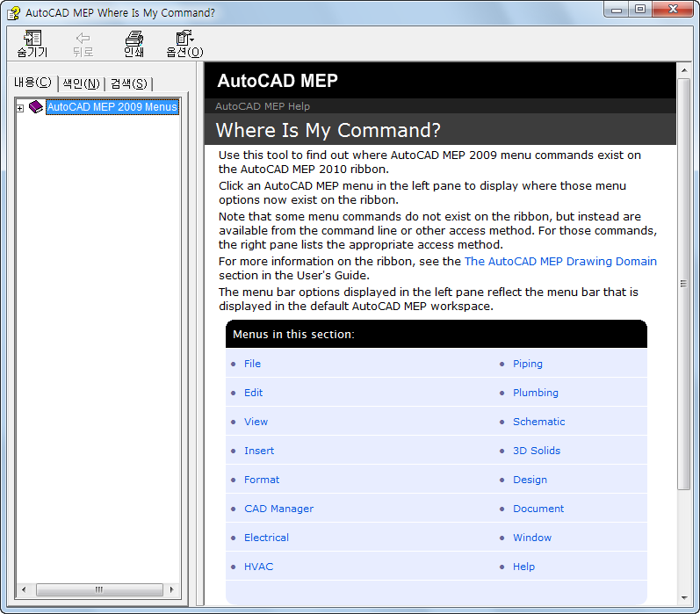Screen dimensions: 700x614
Task: Click the Back (뒤로) toolbar arrow
Action: pyautogui.click(x=83, y=44)
